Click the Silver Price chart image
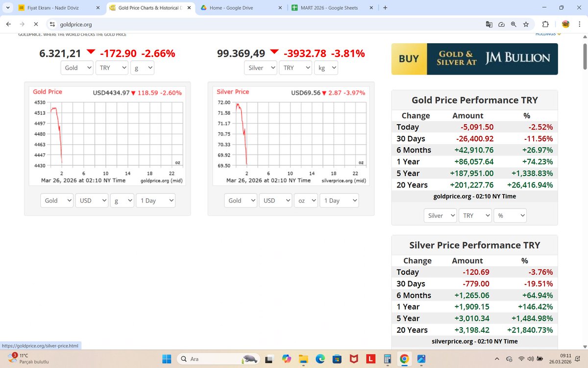The image size is (588, 368). pyautogui.click(x=291, y=136)
